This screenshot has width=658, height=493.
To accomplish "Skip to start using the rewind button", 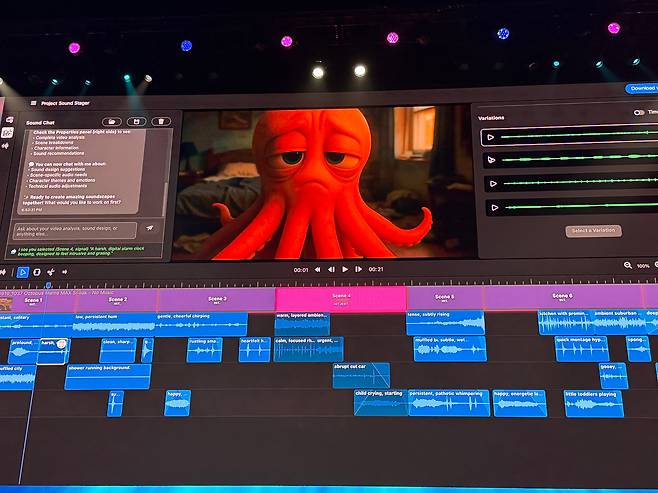I will point(318,269).
